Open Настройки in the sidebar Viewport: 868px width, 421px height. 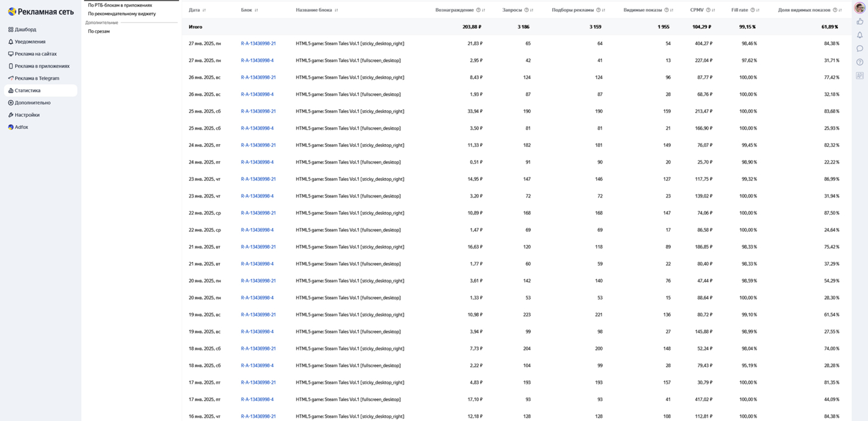[x=27, y=115]
